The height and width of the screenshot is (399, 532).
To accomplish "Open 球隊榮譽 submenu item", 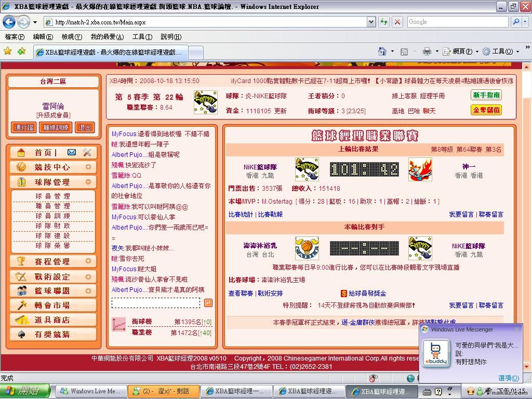I will click(53, 245).
